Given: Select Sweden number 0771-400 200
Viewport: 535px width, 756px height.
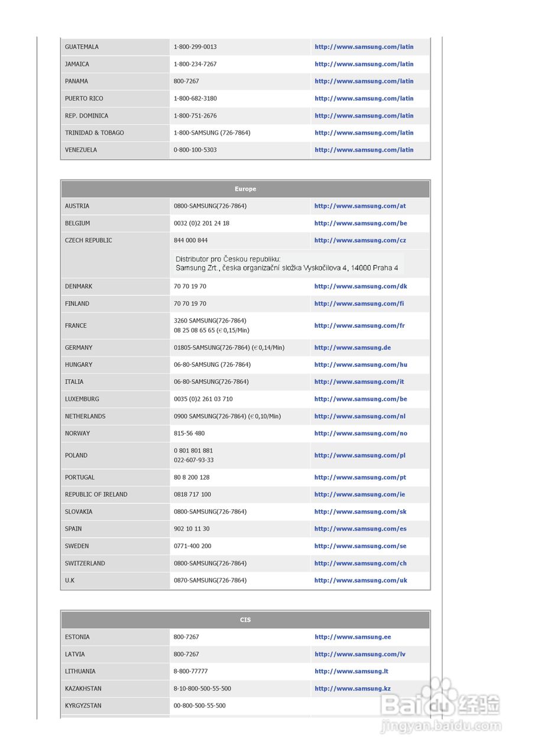Looking at the screenshot, I should [192, 546].
